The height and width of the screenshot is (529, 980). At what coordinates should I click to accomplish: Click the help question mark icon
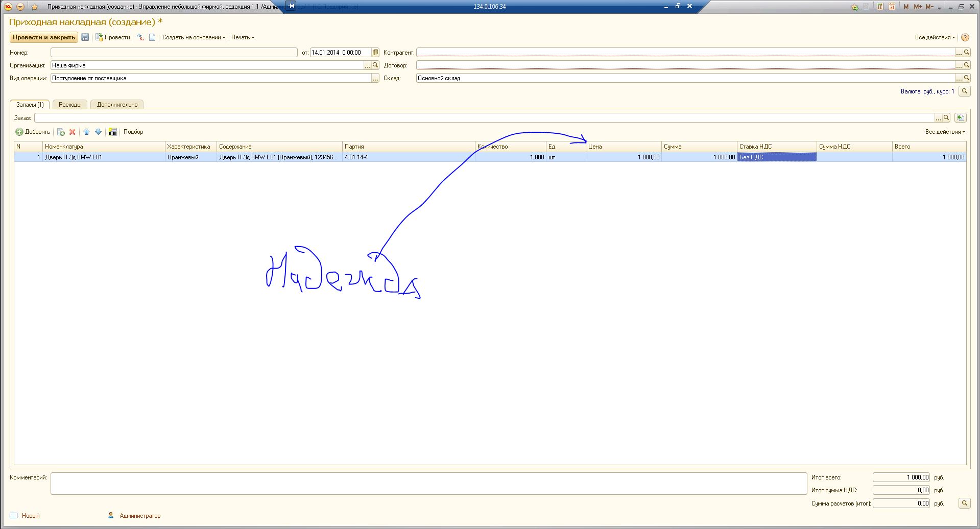pos(965,37)
